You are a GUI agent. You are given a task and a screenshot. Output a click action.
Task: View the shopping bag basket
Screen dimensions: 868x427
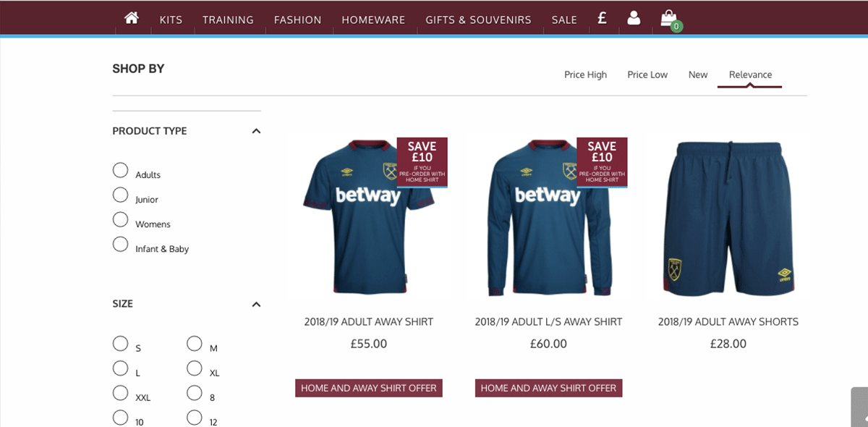tap(669, 20)
